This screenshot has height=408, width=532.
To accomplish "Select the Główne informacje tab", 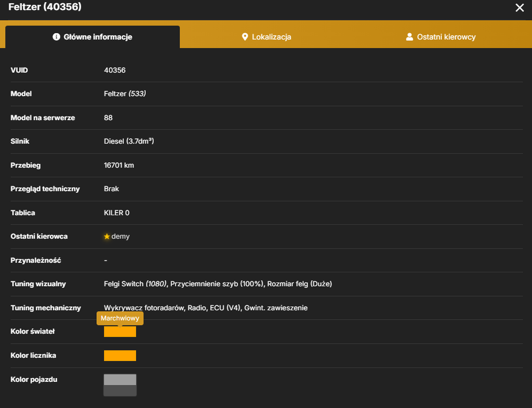I will (92, 36).
